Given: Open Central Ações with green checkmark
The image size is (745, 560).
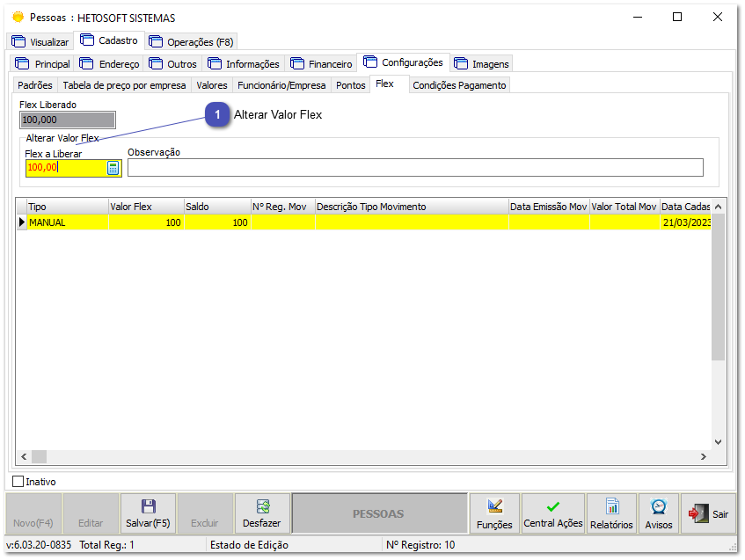Looking at the screenshot, I should pos(552,513).
